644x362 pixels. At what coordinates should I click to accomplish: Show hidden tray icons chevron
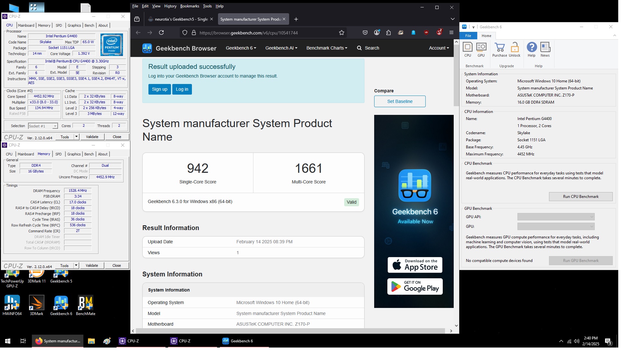coord(561,341)
